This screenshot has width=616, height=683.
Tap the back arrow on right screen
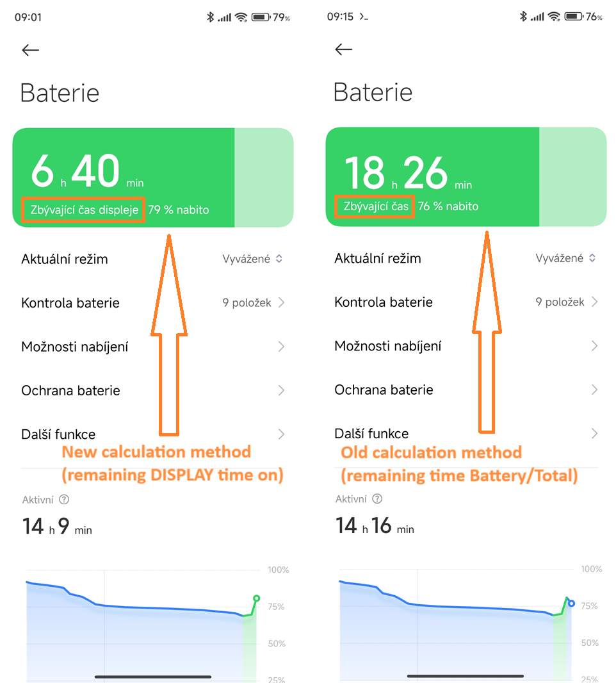343,49
